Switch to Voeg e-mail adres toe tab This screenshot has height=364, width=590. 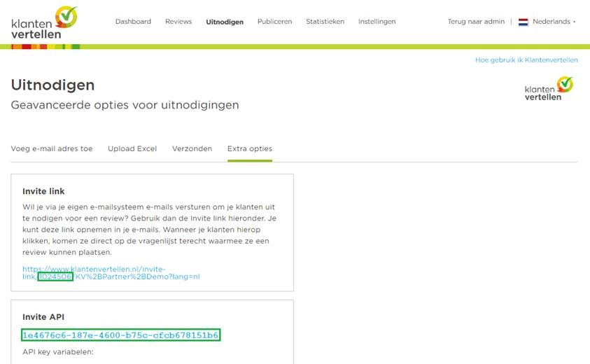52,148
